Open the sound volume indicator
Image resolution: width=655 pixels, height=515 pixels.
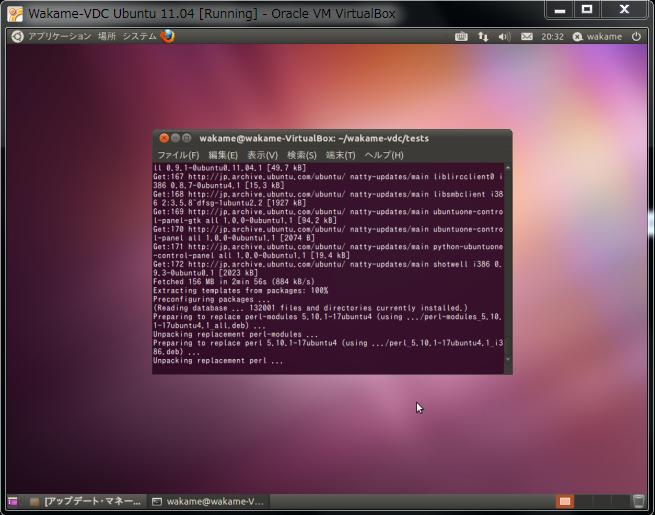(504, 37)
